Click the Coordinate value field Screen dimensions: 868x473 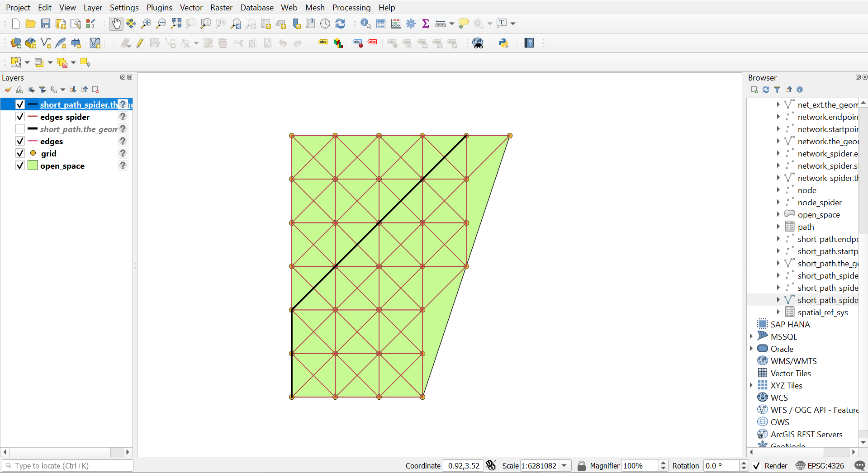pyautogui.click(x=463, y=466)
